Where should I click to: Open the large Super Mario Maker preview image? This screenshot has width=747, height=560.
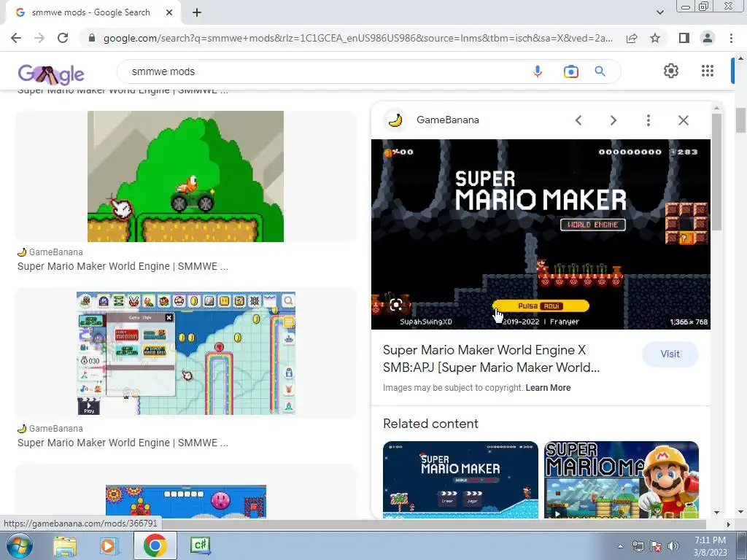click(x=541, y=234)
